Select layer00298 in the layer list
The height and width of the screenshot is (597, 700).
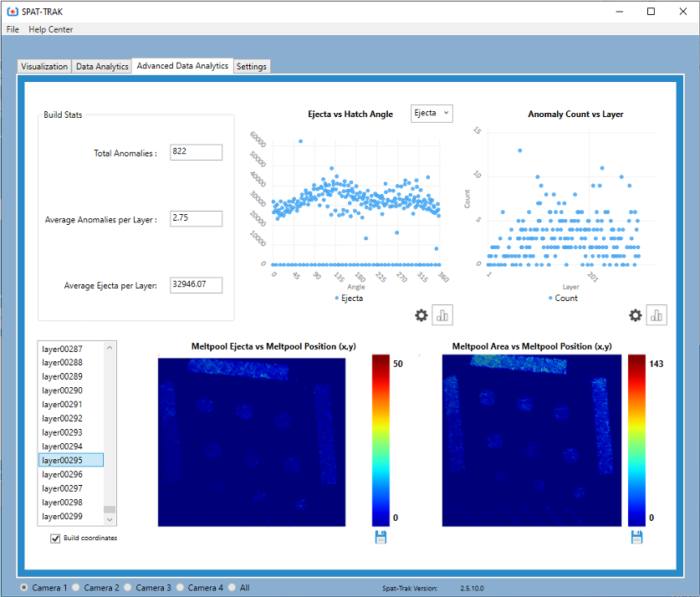coord(71,502)
